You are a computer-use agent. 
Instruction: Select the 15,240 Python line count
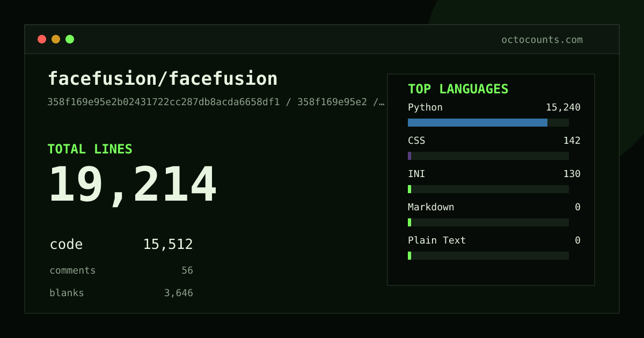tap(563, 107)
